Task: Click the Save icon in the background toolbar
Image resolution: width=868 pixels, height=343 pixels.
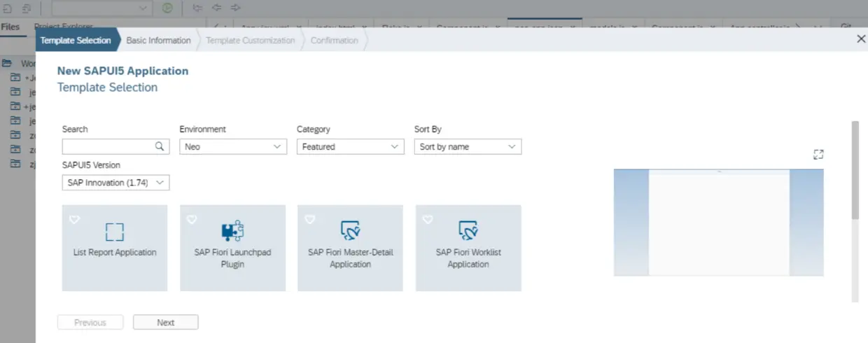Action: tap(7, 8)
